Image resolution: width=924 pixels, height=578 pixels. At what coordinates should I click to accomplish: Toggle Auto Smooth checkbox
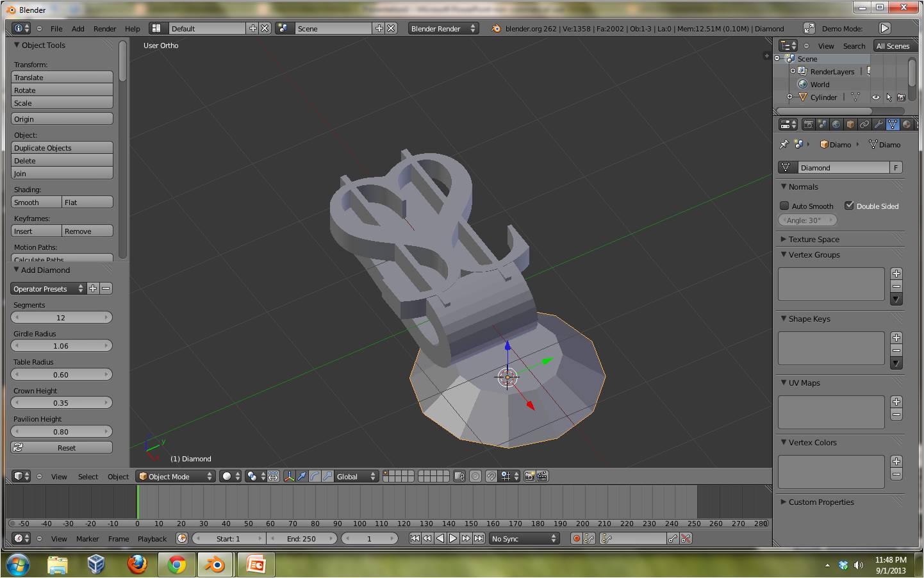pyautogui.click(x=784, y=206)
